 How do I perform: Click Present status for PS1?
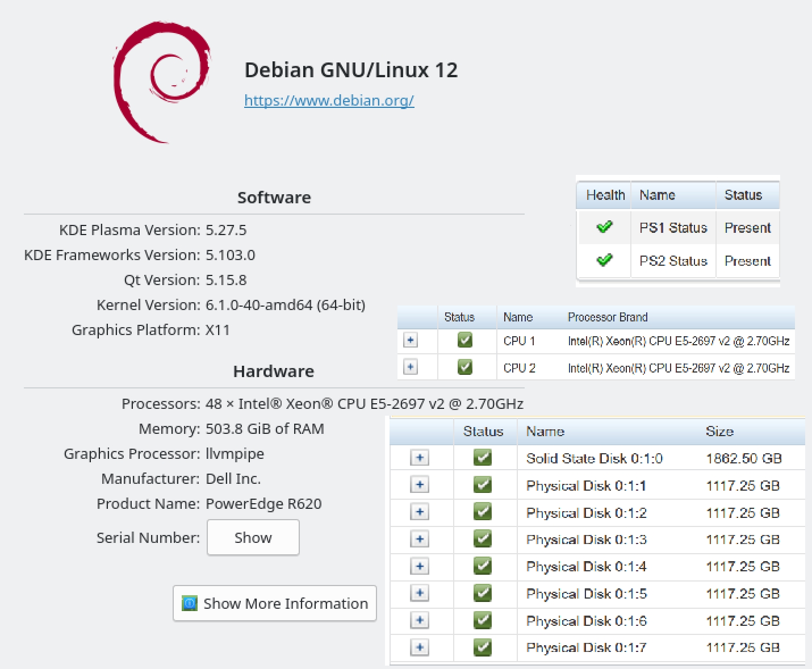point(748,228)
